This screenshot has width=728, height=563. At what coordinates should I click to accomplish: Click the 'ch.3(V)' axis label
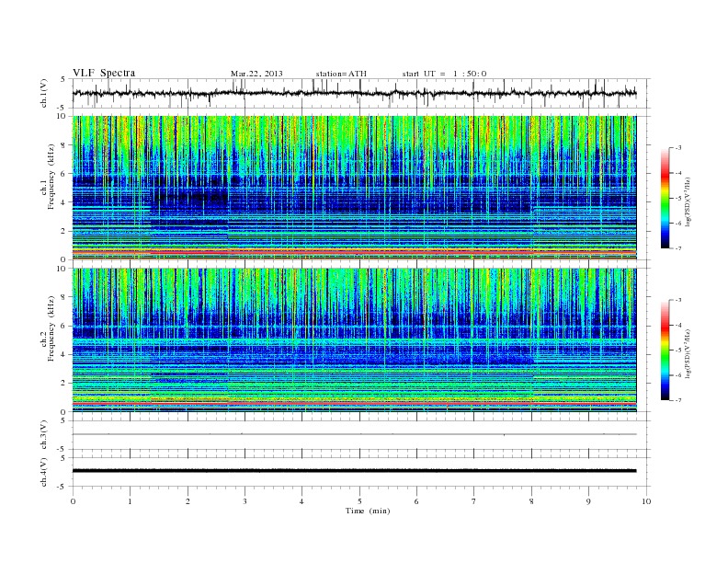pyautogui.click(x=44, y=435)
